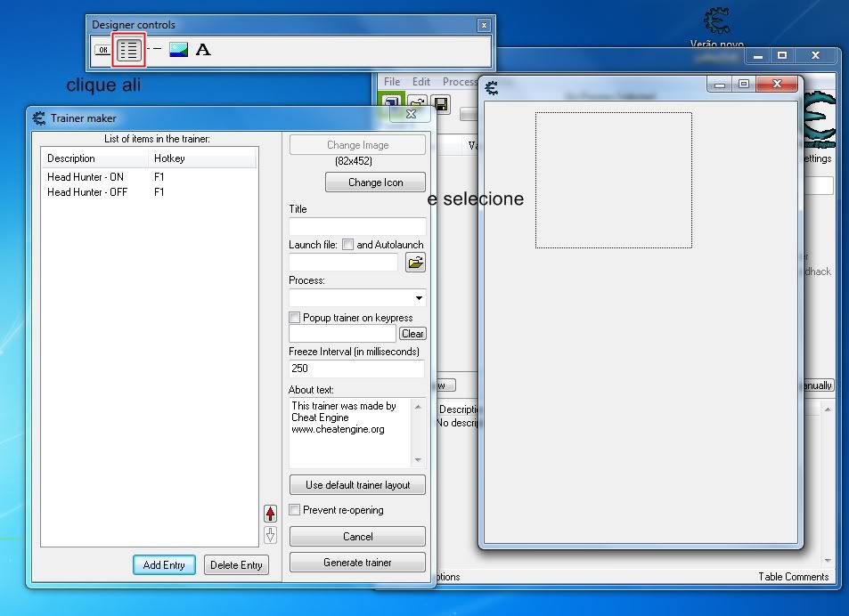
Task: Open the Process dropdown list
Action: [419, 298]
